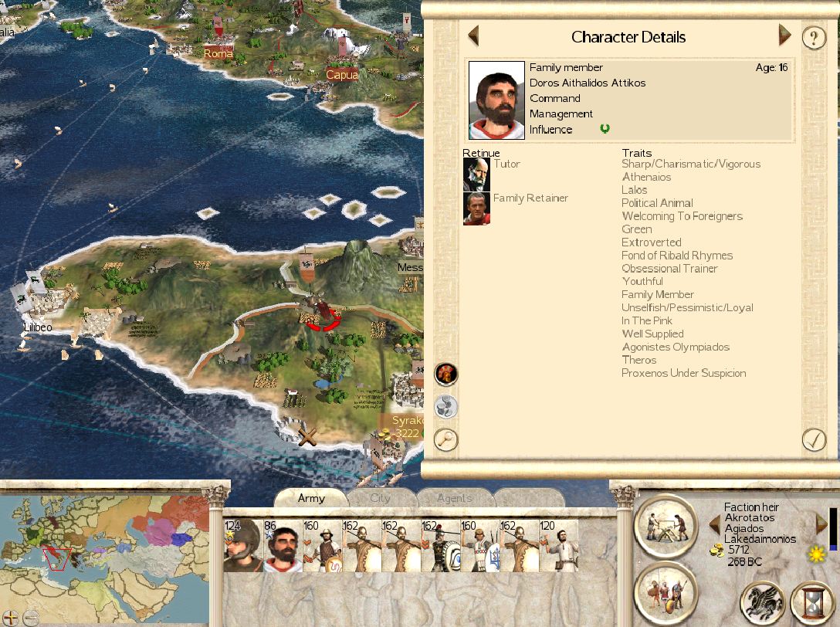Switch to the Agents tab

pyautogui.click(x=454, y=498)
